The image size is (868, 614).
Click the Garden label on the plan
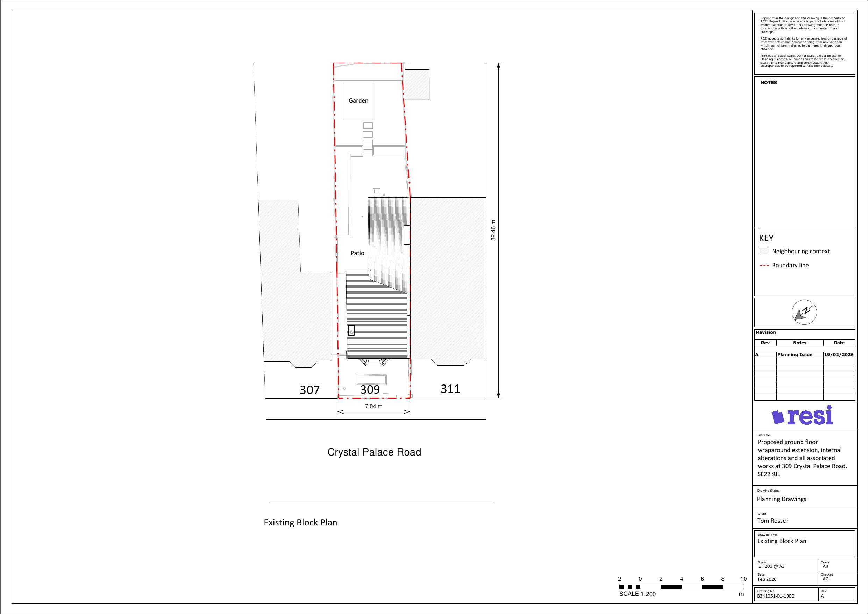click(358, 101)
